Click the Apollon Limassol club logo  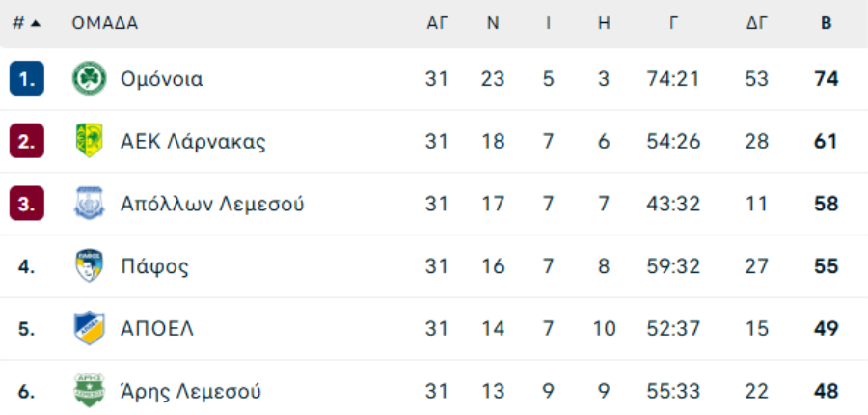[x=90, y=204]
